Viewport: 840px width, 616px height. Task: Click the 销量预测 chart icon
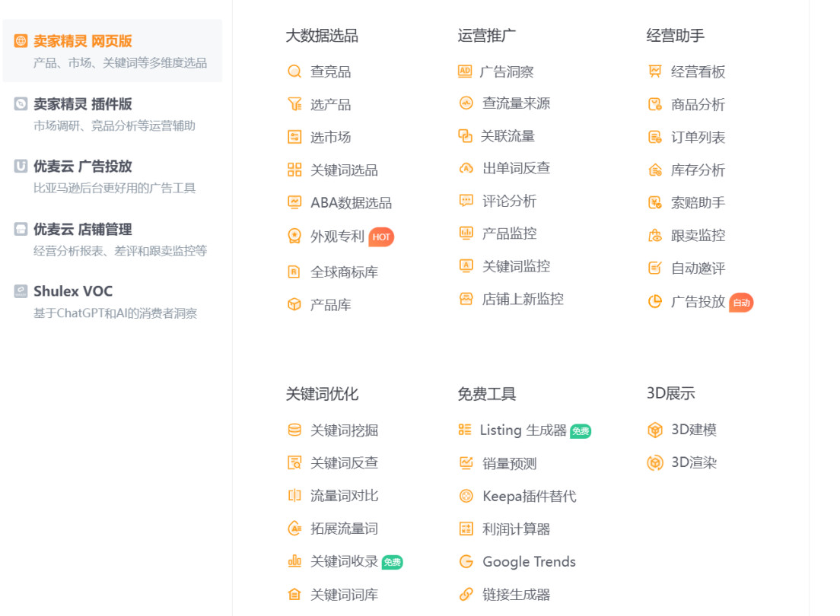tap(466, 463)
